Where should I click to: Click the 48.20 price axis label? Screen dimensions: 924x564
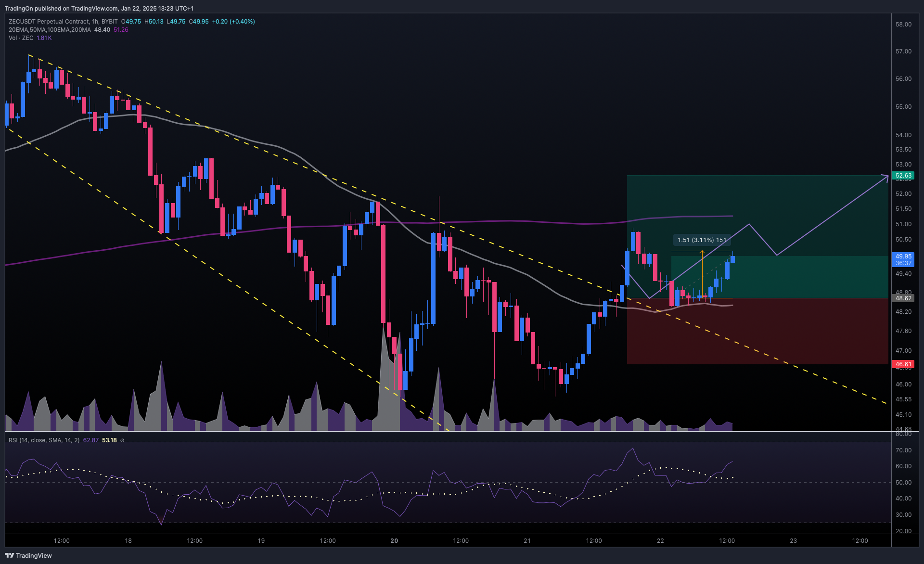pos(903,312)
